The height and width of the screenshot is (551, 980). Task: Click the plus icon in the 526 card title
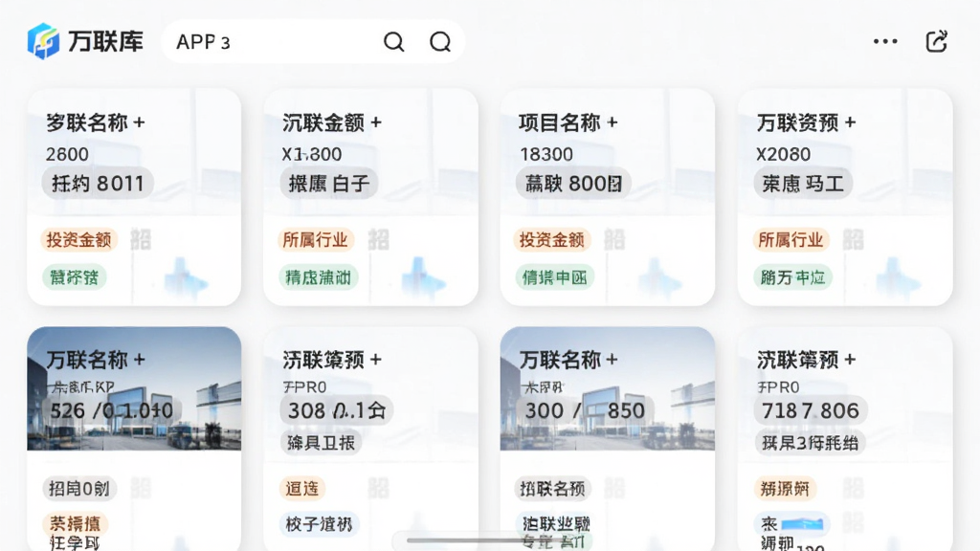tap(140, 360)
